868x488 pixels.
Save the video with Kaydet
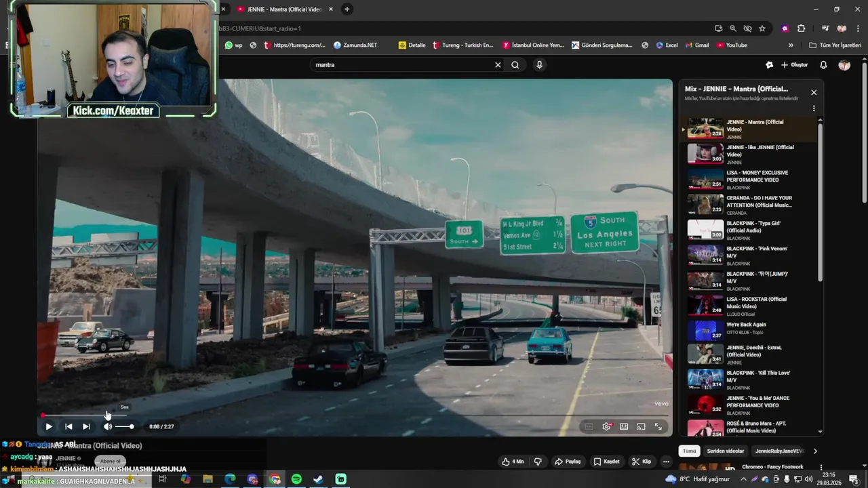[606, 462]
